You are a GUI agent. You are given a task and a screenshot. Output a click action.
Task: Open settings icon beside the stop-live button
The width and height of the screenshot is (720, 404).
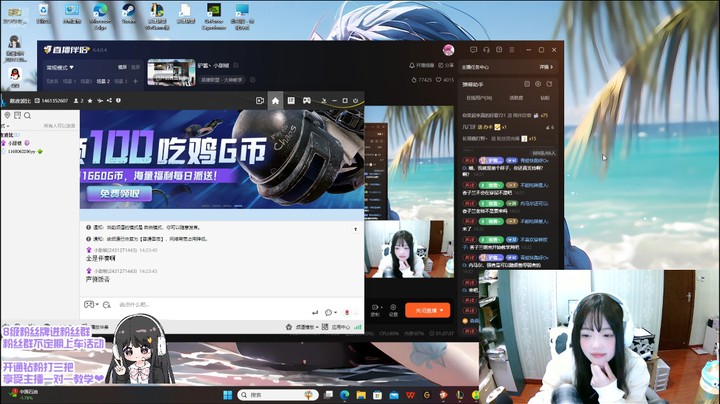pos(393,310)
